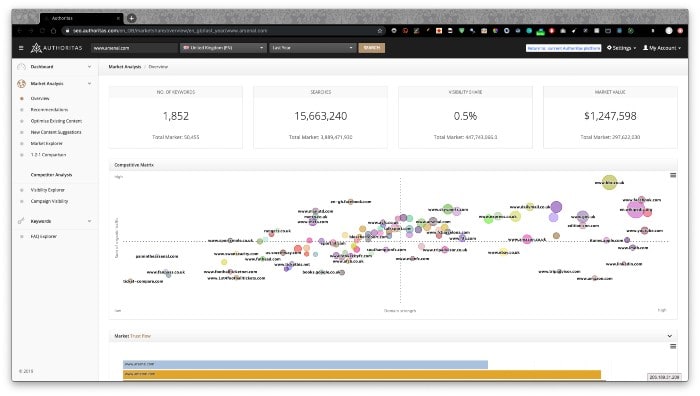Open Optimise Existing Content
The width and height of the screenshot is (700, 396).
(56, 121)
